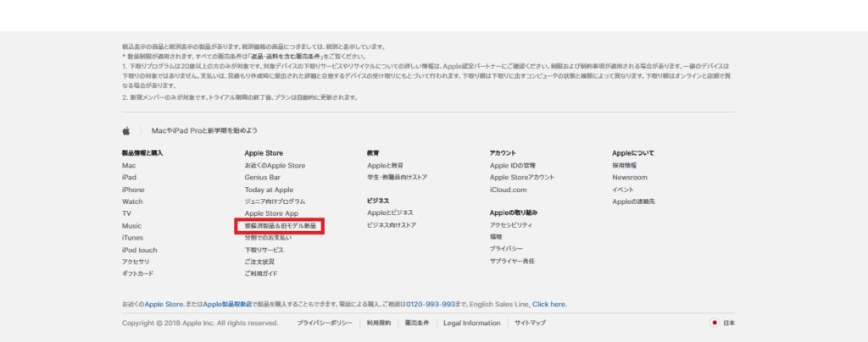Click the Appleの取り組み heading
The width and height of the screenshot is (868, 342).
click(x=513, y=212)
